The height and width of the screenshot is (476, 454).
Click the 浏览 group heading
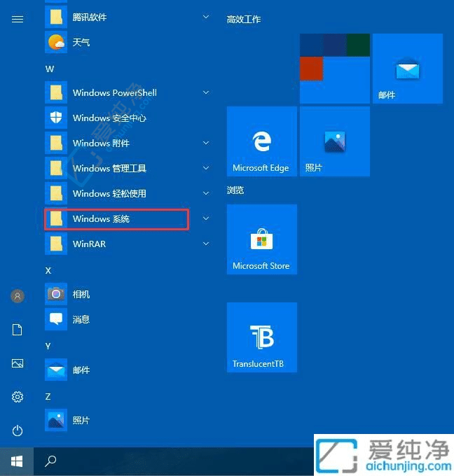coord(235,190)
